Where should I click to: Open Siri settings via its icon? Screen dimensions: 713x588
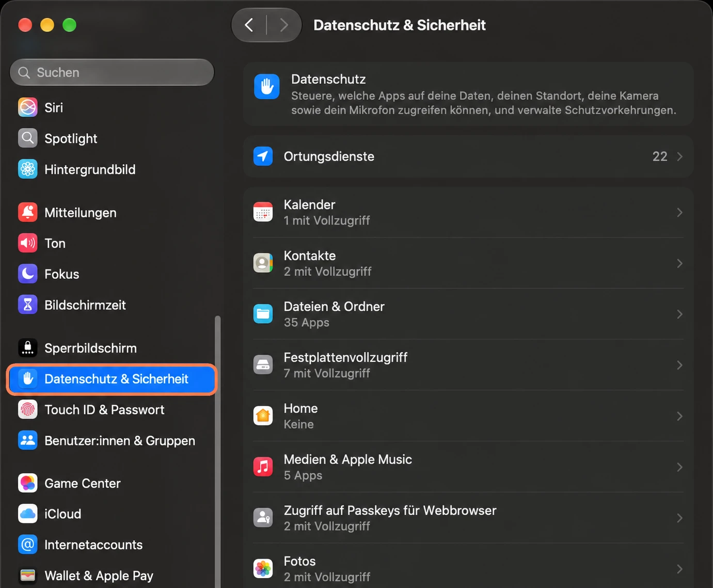28,107
